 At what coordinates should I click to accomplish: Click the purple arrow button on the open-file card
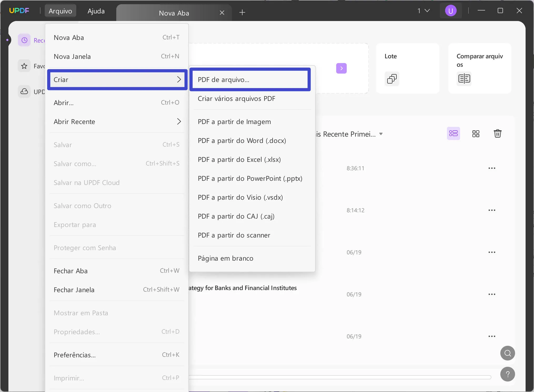coord(341,68)
